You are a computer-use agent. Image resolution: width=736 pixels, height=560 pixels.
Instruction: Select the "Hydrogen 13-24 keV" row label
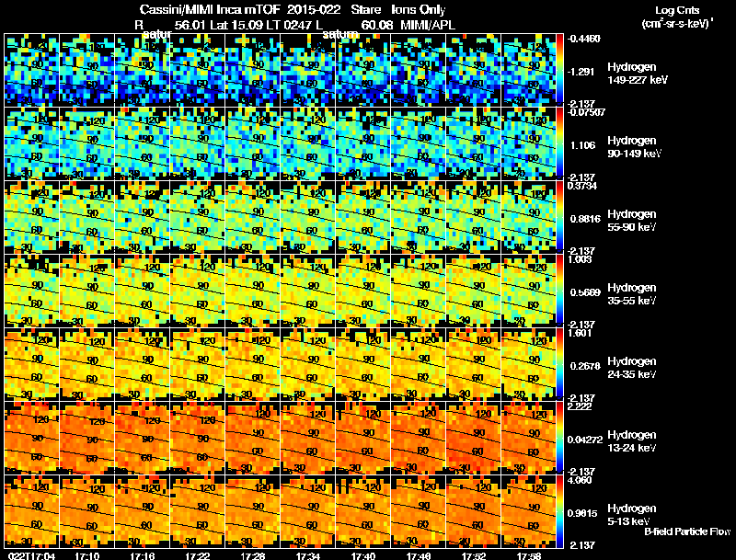pos(632,441)
